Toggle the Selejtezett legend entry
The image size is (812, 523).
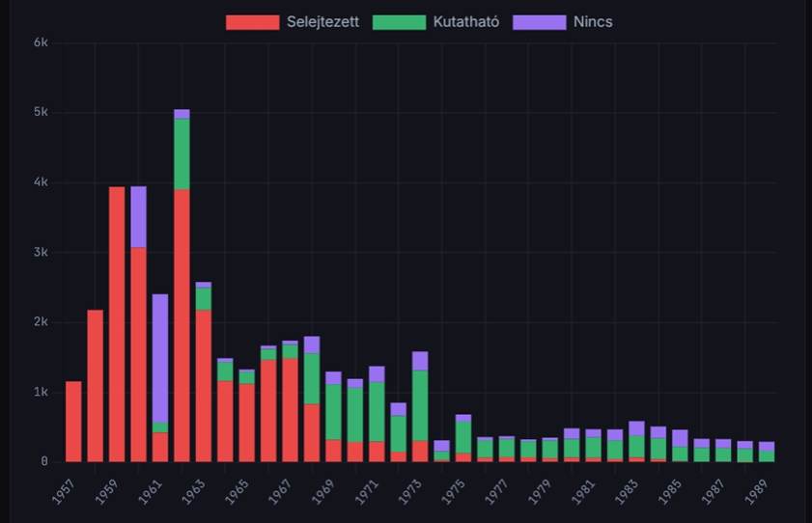coord(293,22)
